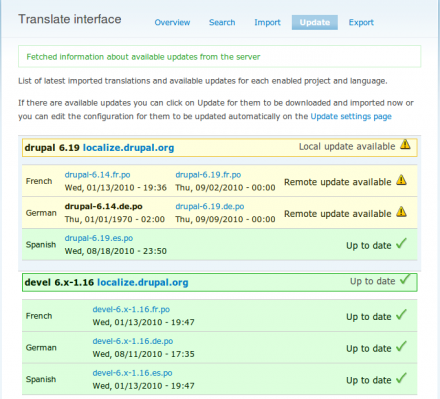This screenshot has height=399, width=440.
Task: Click date Wed, 08/11/2010 - 17:35
Action: pos(144,354)
